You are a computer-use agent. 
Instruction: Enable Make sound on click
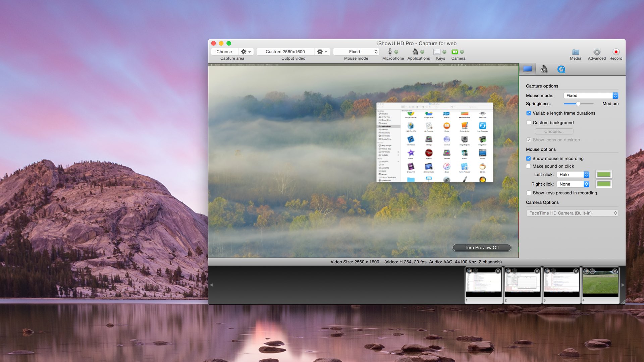[x=529, y=166]
